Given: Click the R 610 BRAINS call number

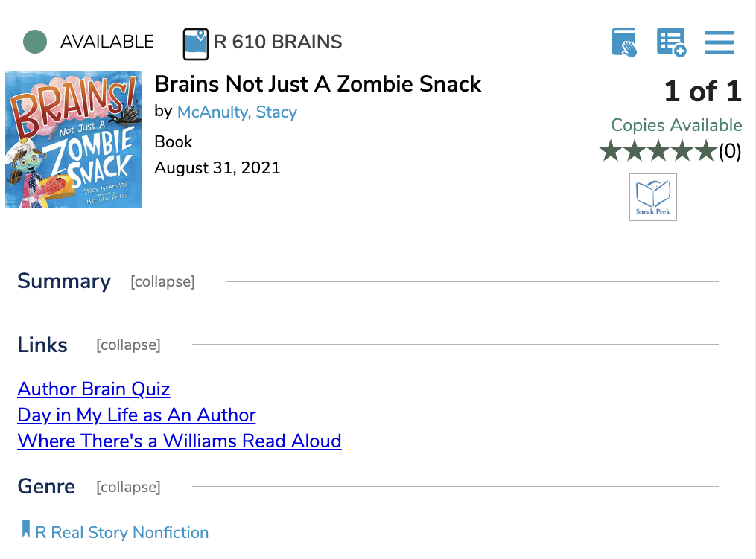Looking at the screenshot, I should click(x=278, y=42).
